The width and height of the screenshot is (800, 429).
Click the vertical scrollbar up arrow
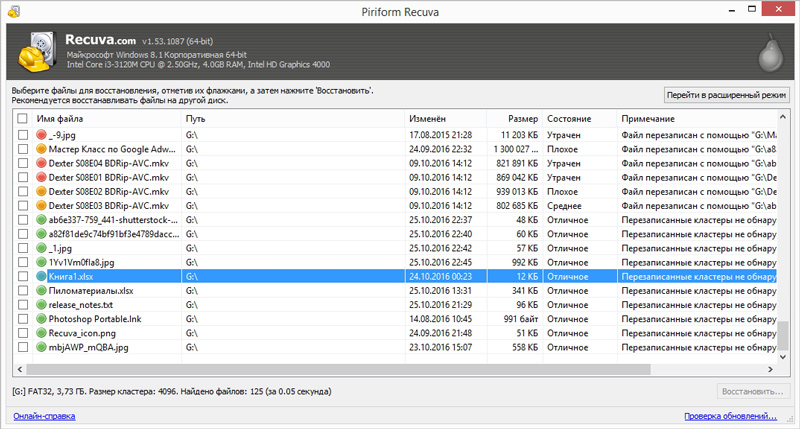(783, 117)
